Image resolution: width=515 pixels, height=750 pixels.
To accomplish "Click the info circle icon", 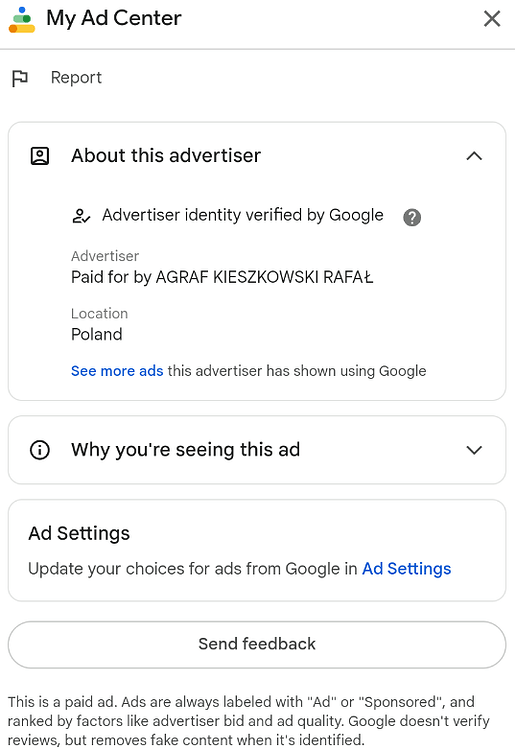I will coord(40,450).
